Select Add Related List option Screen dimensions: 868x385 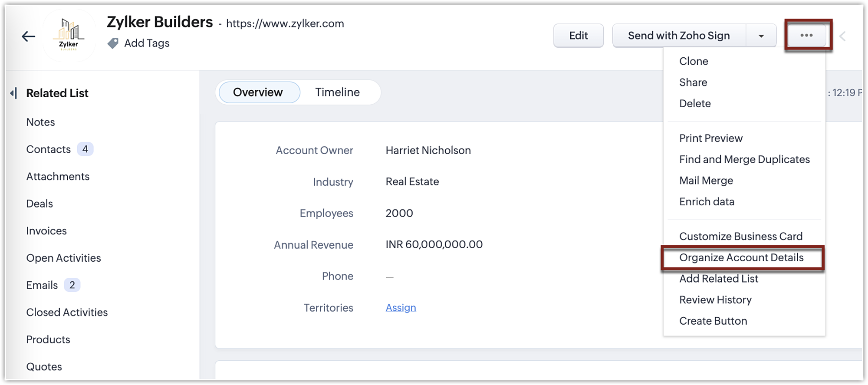pos(719,279)
